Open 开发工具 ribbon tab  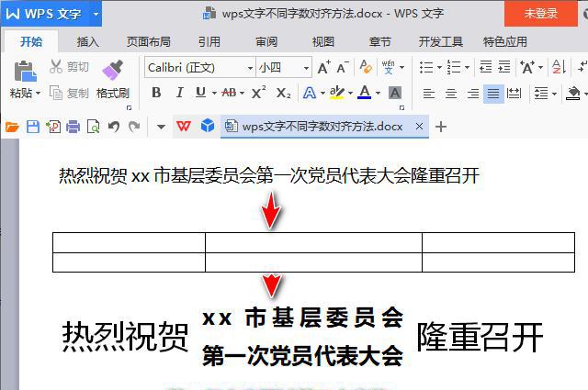click(441, 41)
